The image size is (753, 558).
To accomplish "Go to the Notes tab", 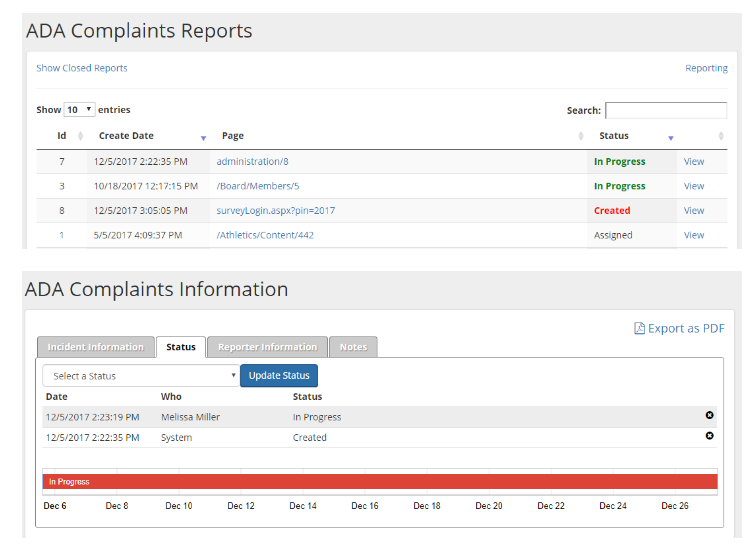I will (353, 347).
